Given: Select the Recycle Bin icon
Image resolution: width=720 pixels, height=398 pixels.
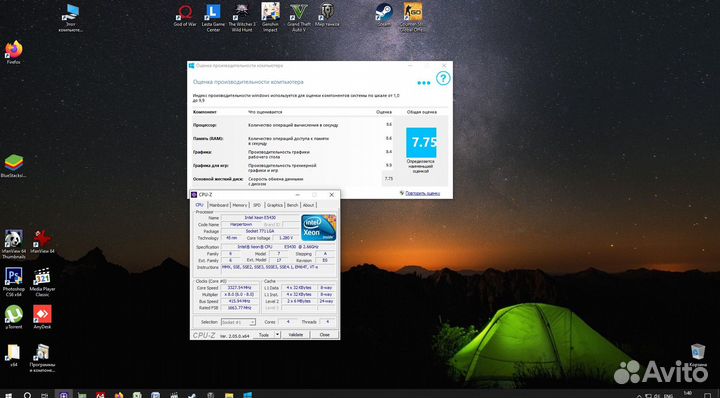Looking at the screenshot, I should click(698, 355).
